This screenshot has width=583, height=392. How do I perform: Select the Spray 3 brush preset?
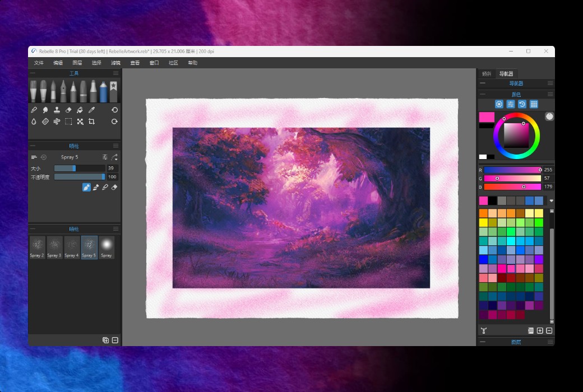click(54, 246)
